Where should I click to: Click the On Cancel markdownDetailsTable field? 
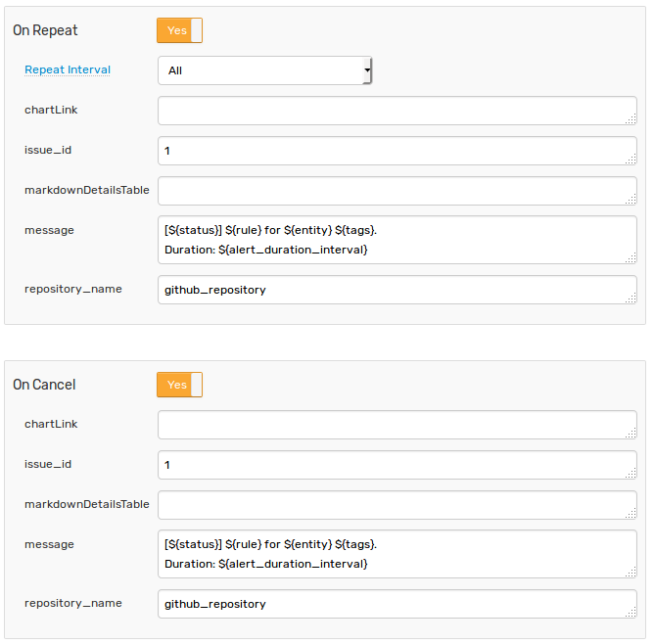(x=397, y=505)
